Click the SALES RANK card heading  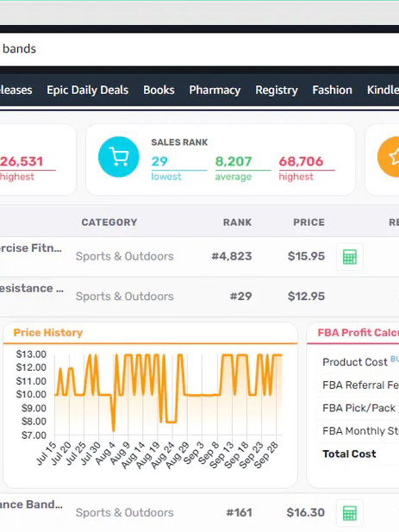pos(179,142)
